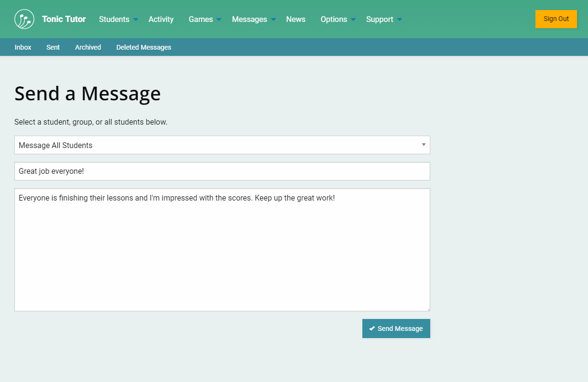This screenshot has width=588, height=382.
Task: Click the Tonic Tutor logo icon
Action: point(24,19)
